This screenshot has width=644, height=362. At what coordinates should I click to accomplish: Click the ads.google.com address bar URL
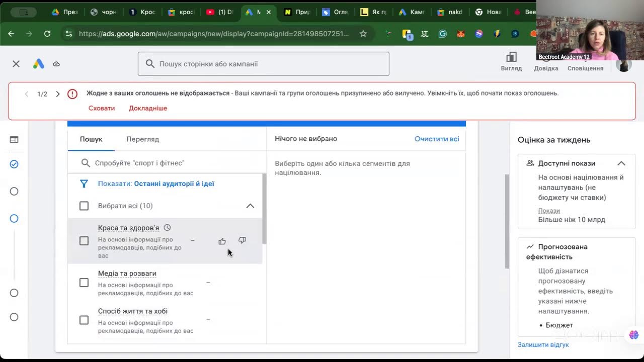pos(214,34)
